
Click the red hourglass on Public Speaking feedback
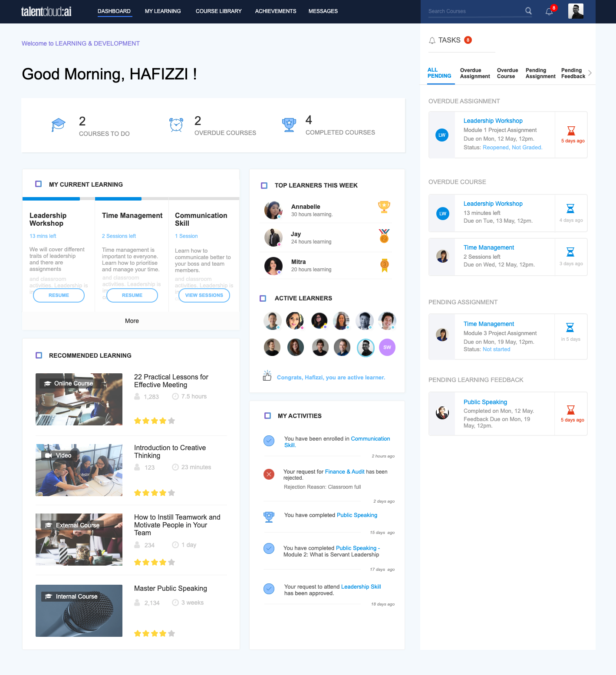click(x=571, y=410)
